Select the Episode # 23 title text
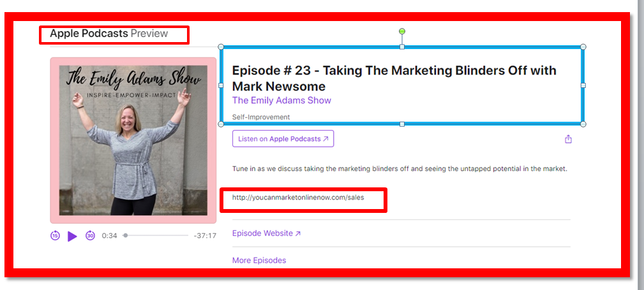Viewport: 644px width, 290px height. (x=394, y=78)
